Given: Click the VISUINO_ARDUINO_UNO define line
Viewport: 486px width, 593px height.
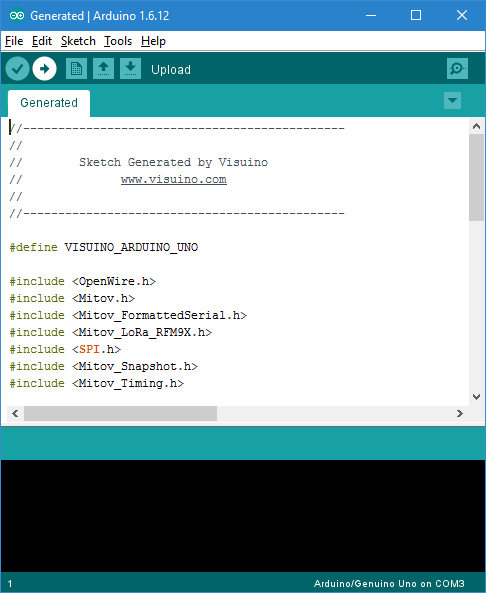Looking at the screenshot, I should pyautogui.click(x=104, y=247).
